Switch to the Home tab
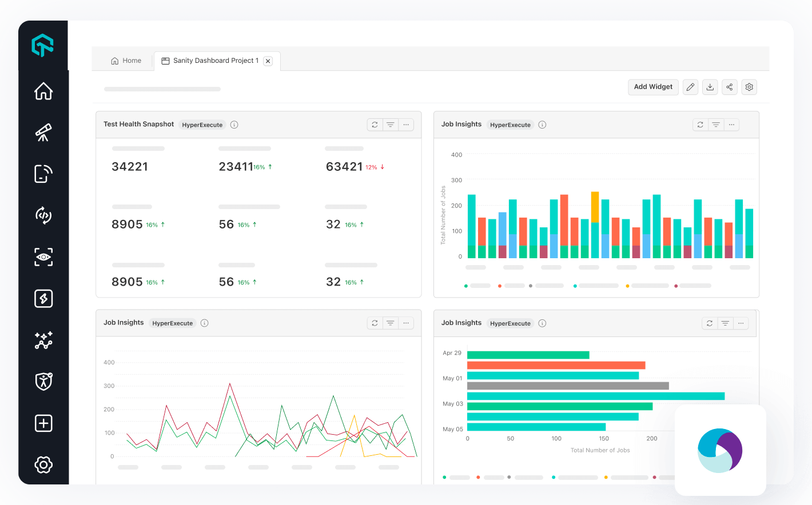Image resolution: width=812 pixels, height=505 pixels. pos(126,60)
